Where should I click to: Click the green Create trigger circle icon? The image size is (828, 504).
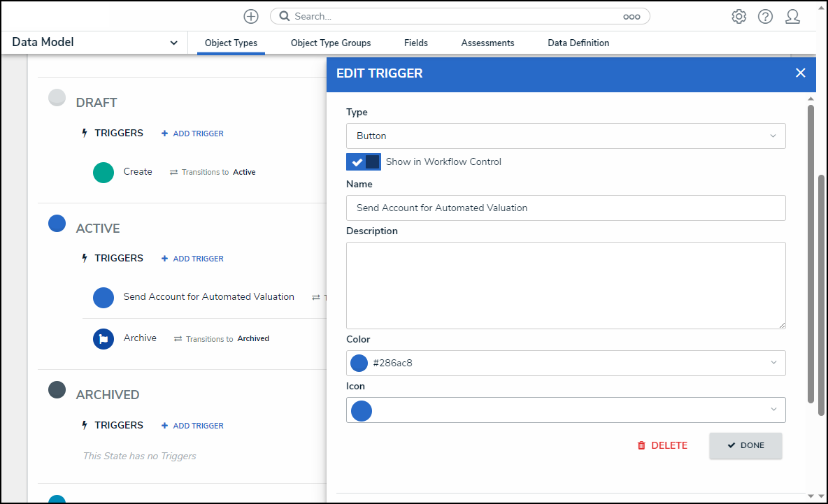tap(103, 172)
